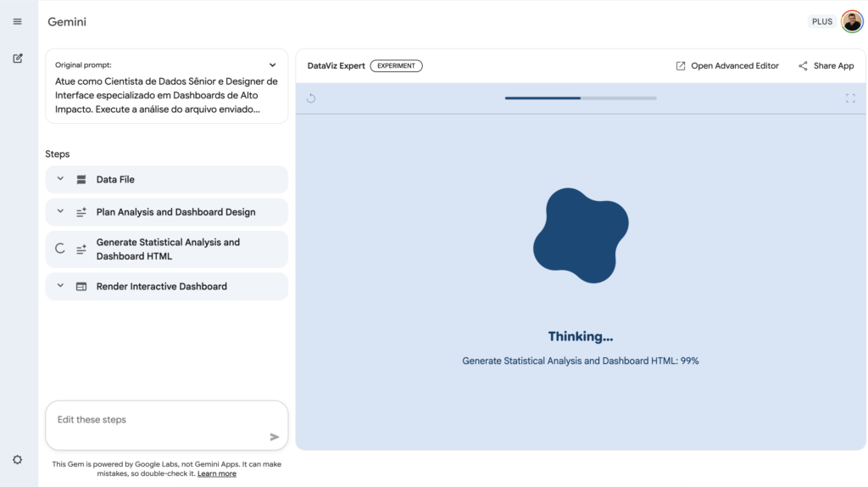Expand the Render Interactive Dashboard step
The width and height of the screenshot is (868, 487).
[x=60, y=286]
